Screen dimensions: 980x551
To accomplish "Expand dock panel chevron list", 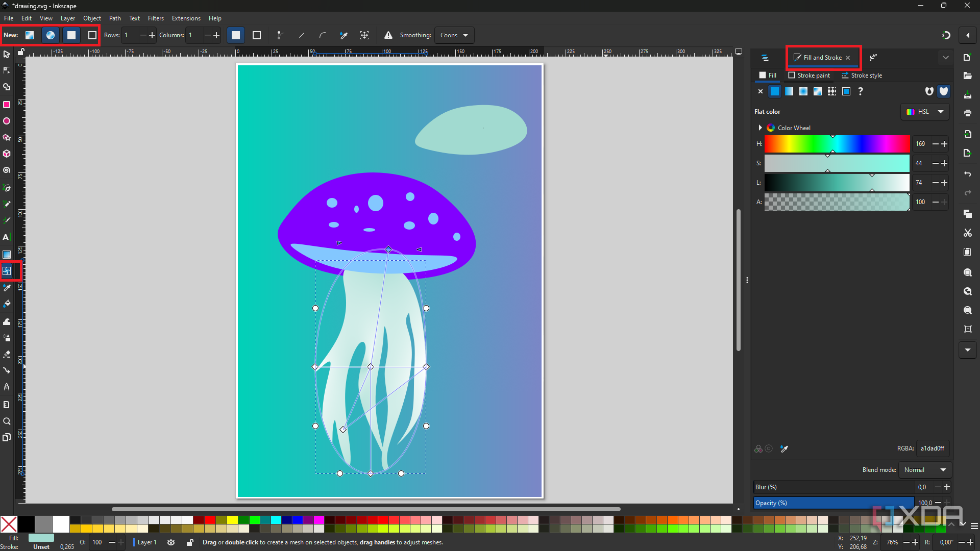I will point(945,58).
